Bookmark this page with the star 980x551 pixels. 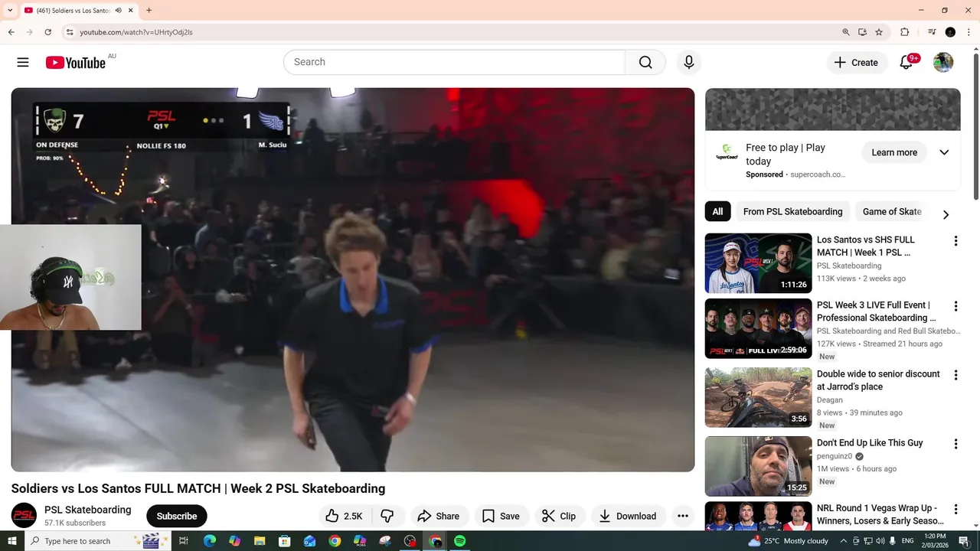click(879, 32)
